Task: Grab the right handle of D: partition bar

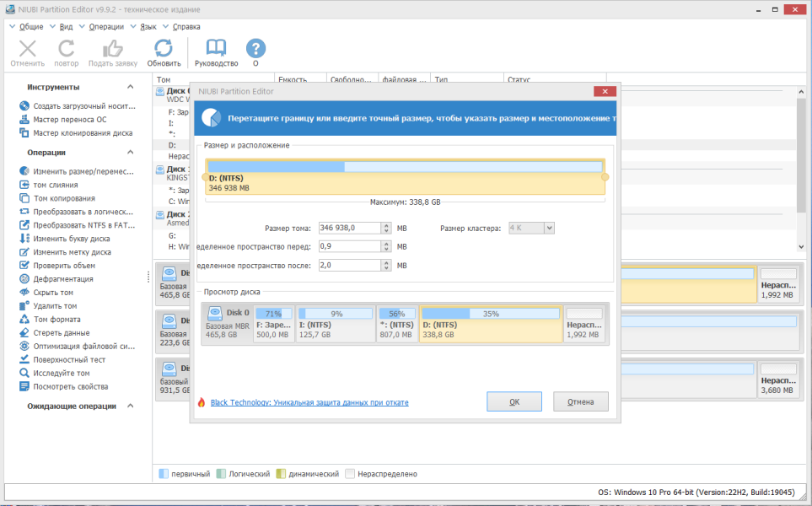Action: coord(605,177)
